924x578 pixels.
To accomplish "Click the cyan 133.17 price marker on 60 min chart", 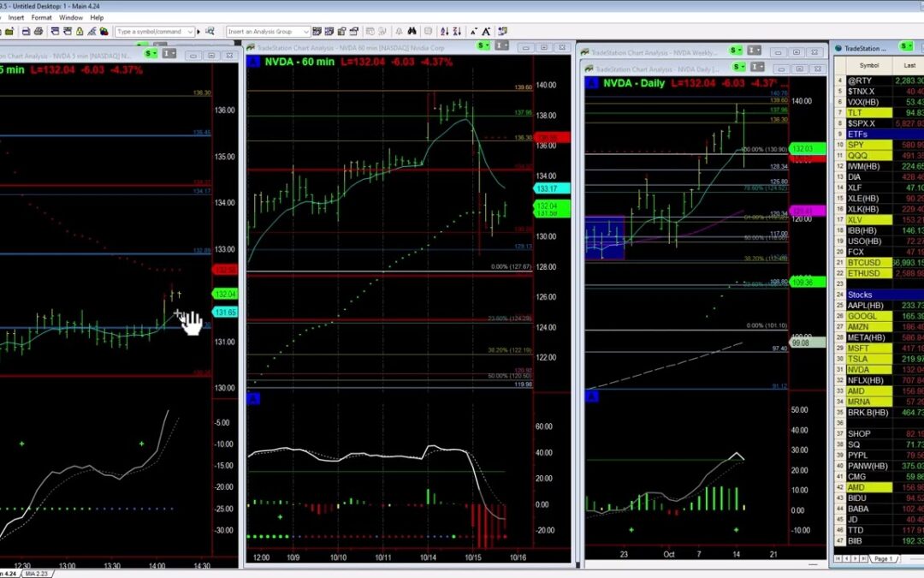I will click(552, 188).
